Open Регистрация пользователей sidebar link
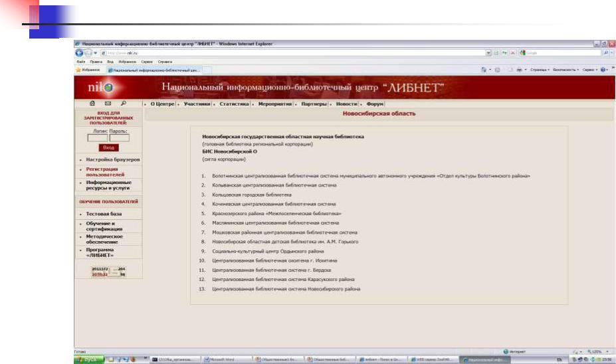Viewport: 616px width, 364px height. (x=105, y=171)
